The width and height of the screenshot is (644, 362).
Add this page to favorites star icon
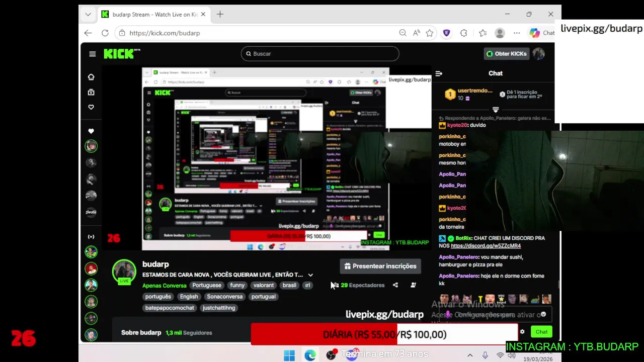430,33
